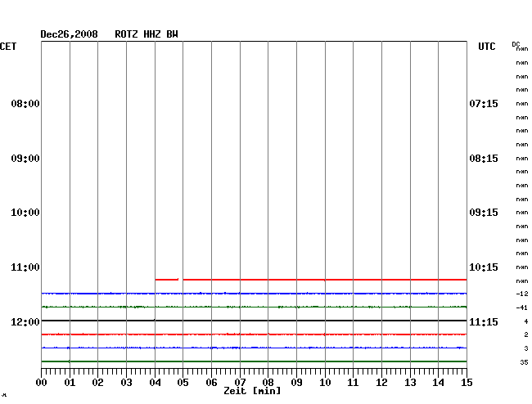
Task: Click the green trace with DC value -41
Action: point(254,307)
